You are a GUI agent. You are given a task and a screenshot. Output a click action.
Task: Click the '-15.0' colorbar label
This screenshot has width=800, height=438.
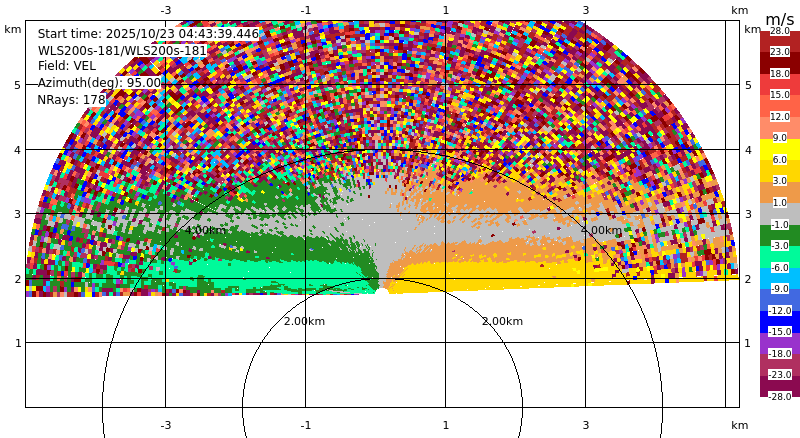781,332
